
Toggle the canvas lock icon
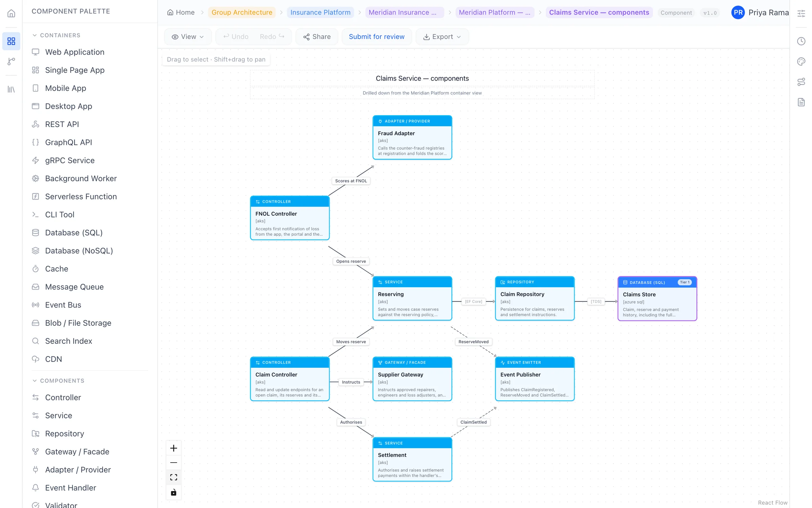pyautogui.click(x=174, y=492)
